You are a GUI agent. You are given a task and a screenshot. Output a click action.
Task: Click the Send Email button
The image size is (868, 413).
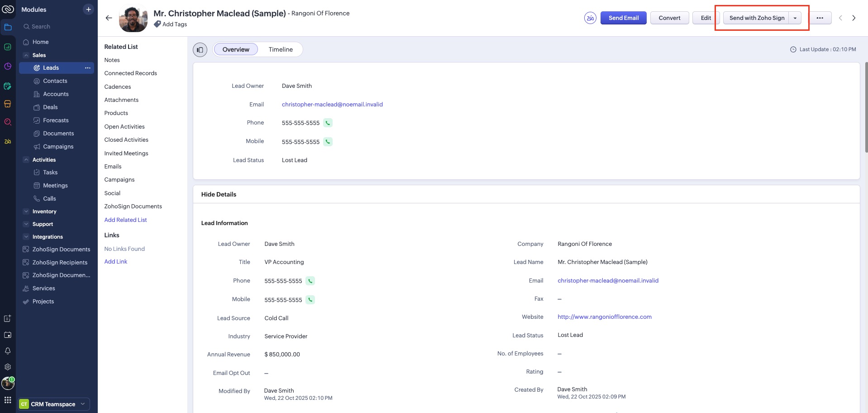point(623,18)
